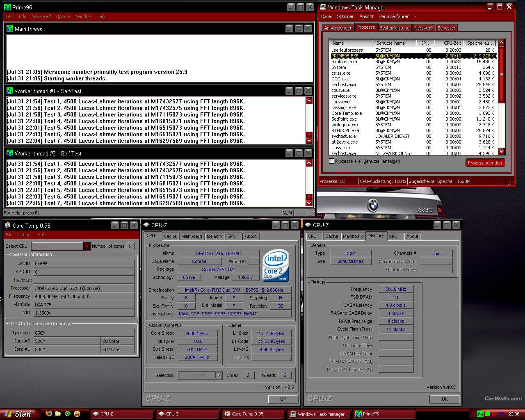Open the File menu in Core Temp
Viewport: 525px width, 420px height.
tap(9, 235)
